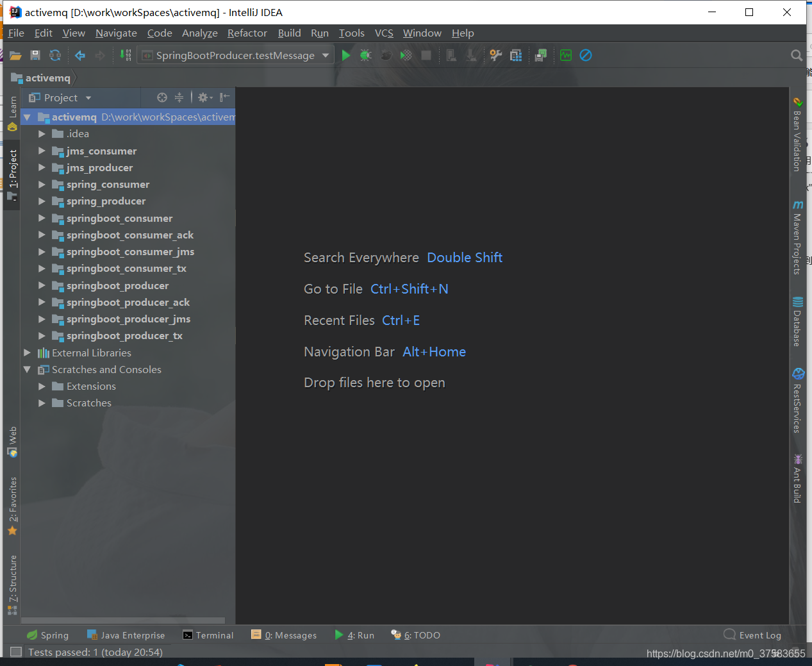The width and height of the screenshot is (812, 666).
Task: Click the SDK manager chip icon
Action: pyautogui.click(x=541, y=56)
